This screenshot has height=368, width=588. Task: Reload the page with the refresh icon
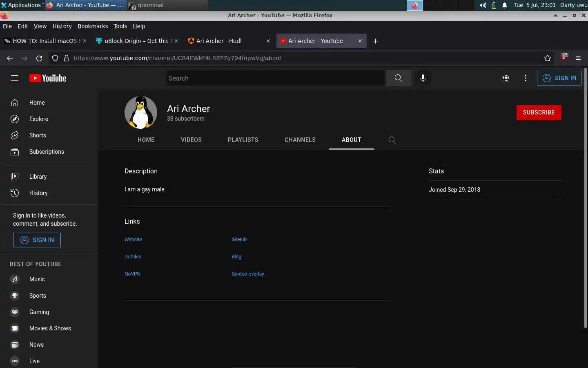tap(39, 58)
